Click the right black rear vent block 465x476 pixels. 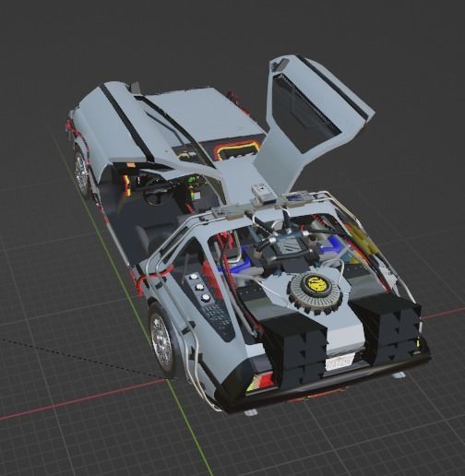click(x=387, y=329)
